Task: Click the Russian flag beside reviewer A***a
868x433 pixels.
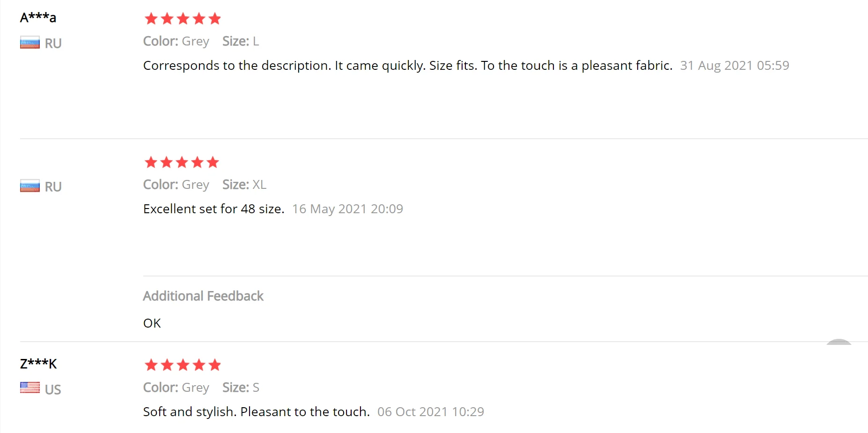Action: point(29,43)
